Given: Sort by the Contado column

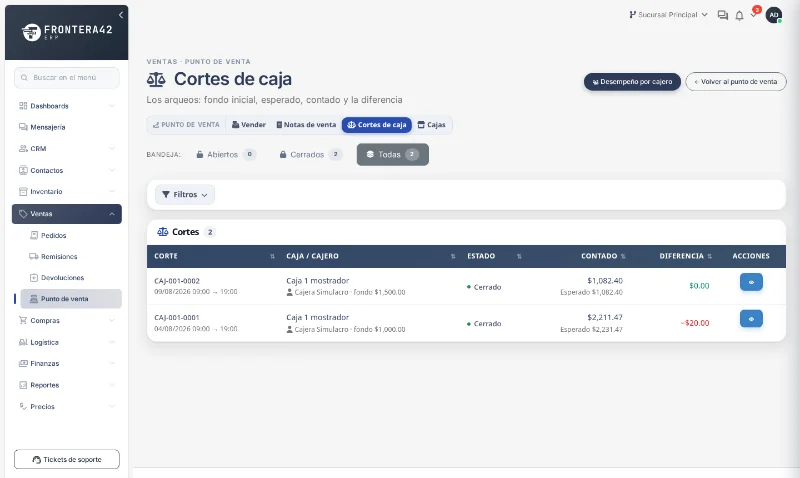Looking at the screenshot, I should point(623,256).
